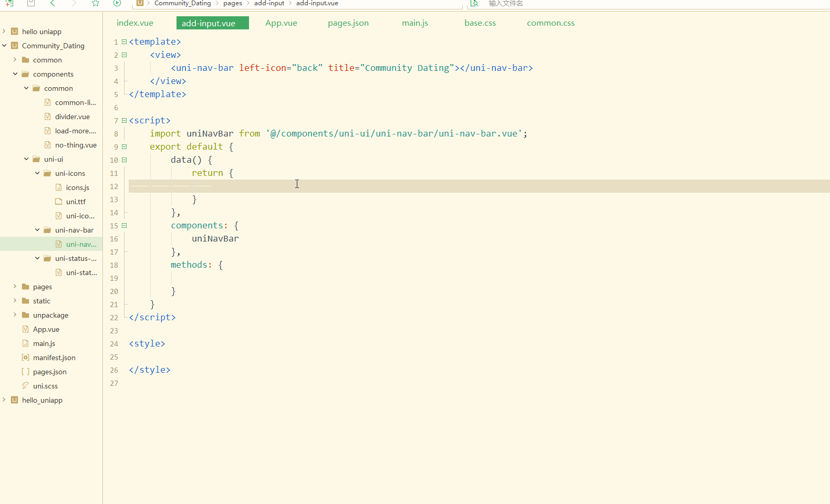Open divider.vue in the file tree
Viewport: 830px width, 504px height.
[72, 117]
